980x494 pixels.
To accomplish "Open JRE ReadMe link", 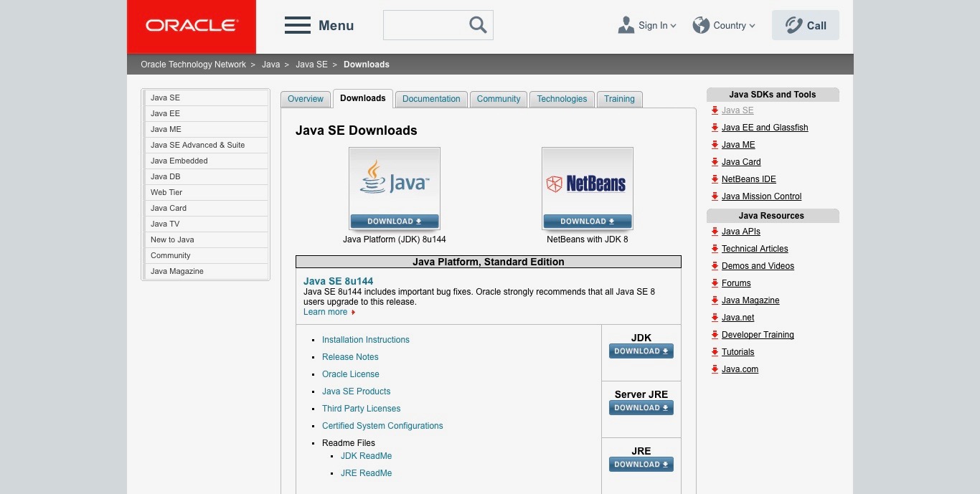I will pos(367,473).
